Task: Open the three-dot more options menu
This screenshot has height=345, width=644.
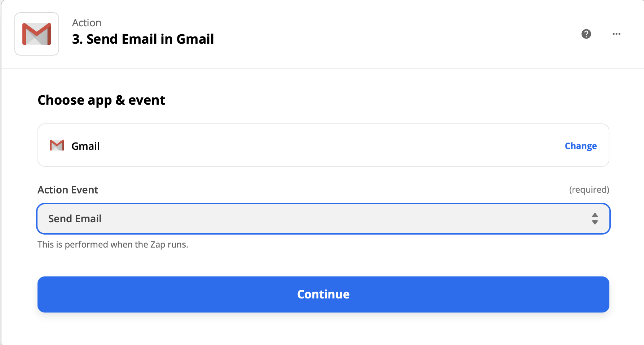Action: (617, 34)
